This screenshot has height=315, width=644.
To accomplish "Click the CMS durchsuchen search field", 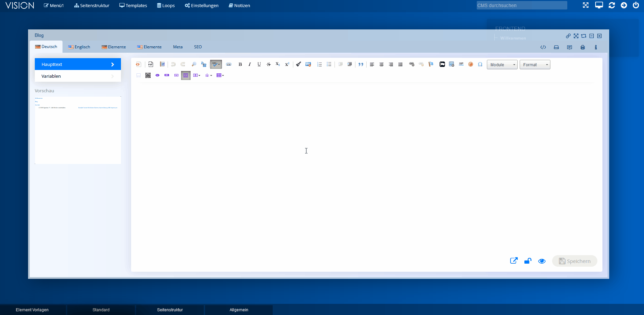I will (x=521, y=5).
